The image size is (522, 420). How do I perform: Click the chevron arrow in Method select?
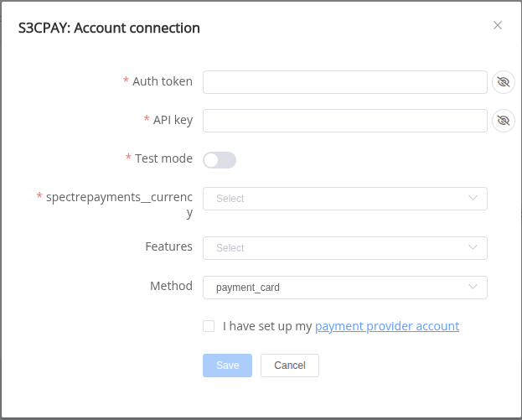[x=473, y=287]
